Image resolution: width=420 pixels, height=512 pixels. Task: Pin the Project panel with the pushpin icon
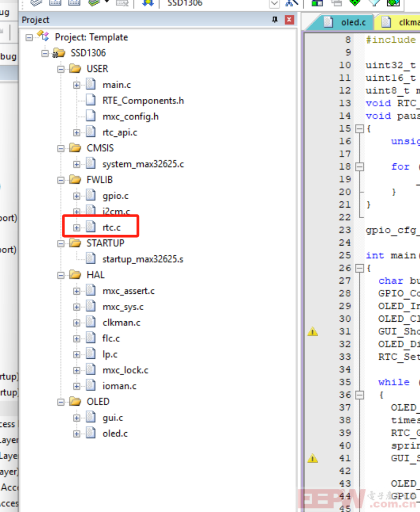pos(275,20)
